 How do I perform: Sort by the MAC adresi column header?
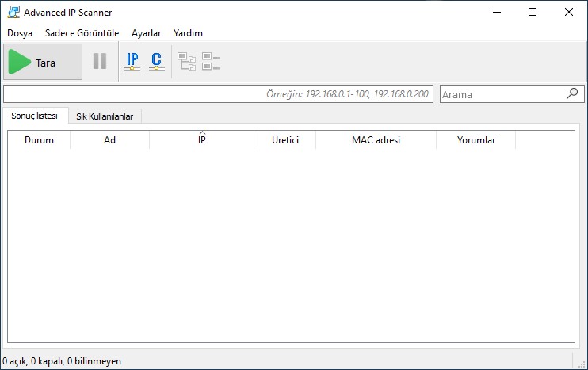tap(376, 140)
